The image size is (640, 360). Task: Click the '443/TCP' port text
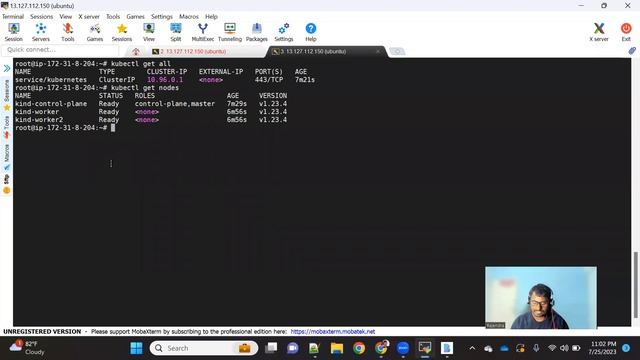pyautogui.click(x=269, y=80)
